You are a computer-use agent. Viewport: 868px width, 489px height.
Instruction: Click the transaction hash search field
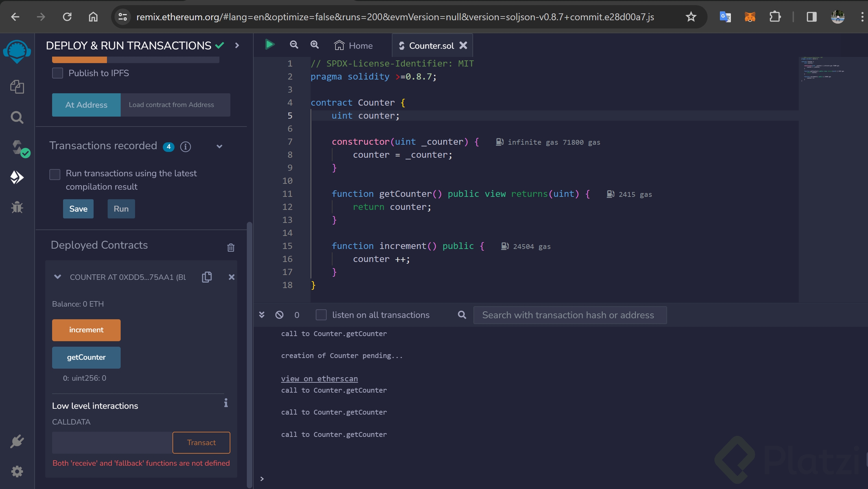569,315
